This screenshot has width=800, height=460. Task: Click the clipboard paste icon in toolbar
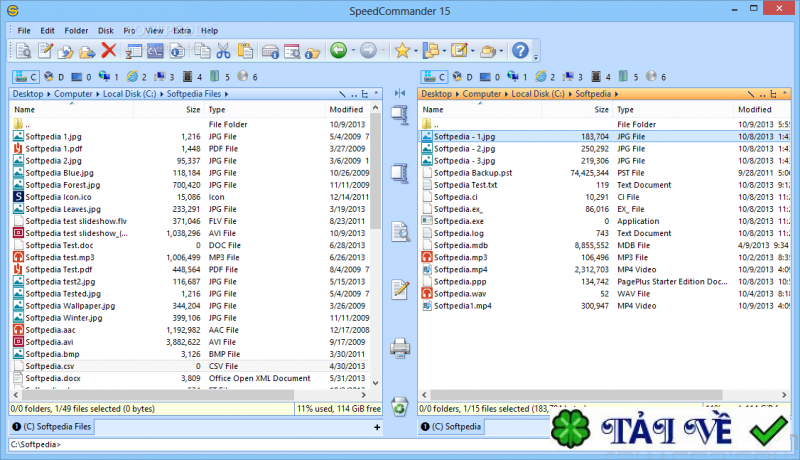click(244, 50)
